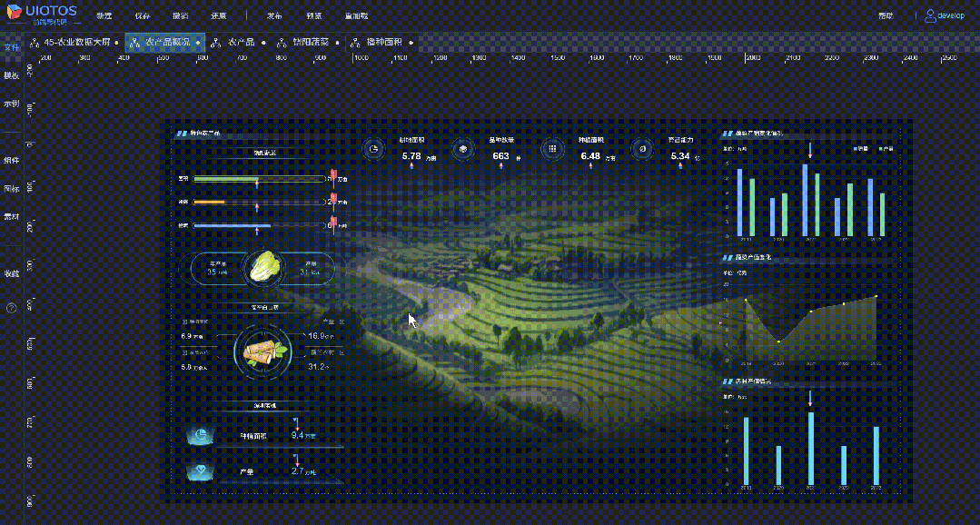The height and width of the screenshot is (525, 980).
Task: Click 重加载 in the top toolbar
Action: click(356, 15)
